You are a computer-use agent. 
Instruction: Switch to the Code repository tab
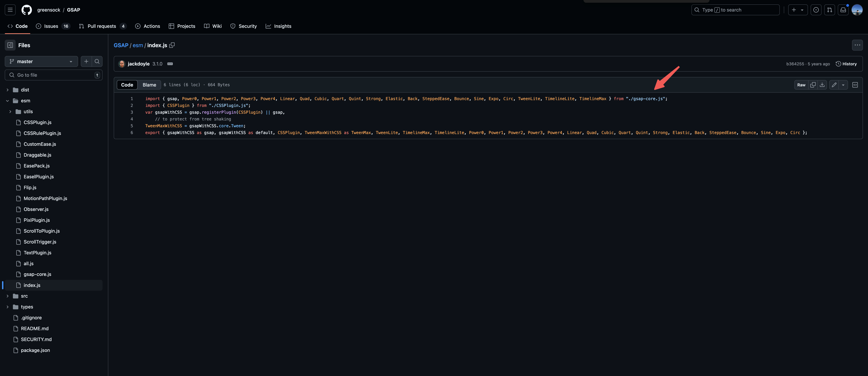coord(17,26)
